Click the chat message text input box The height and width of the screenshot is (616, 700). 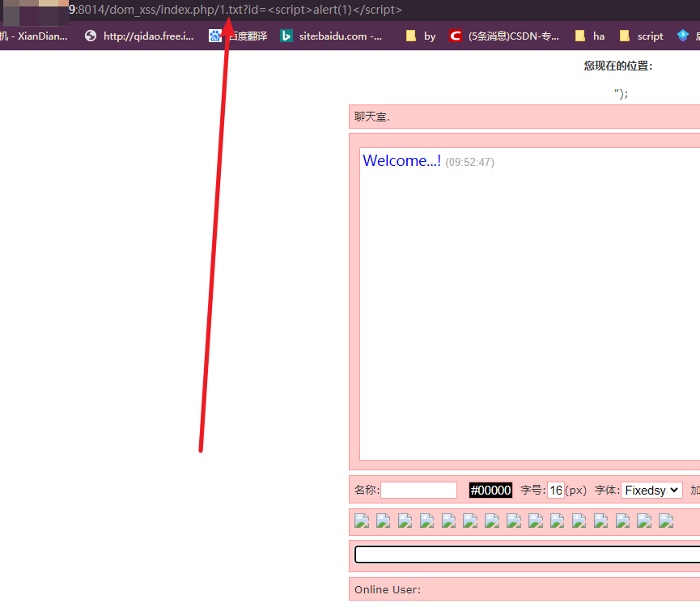(x=528, y=554)
